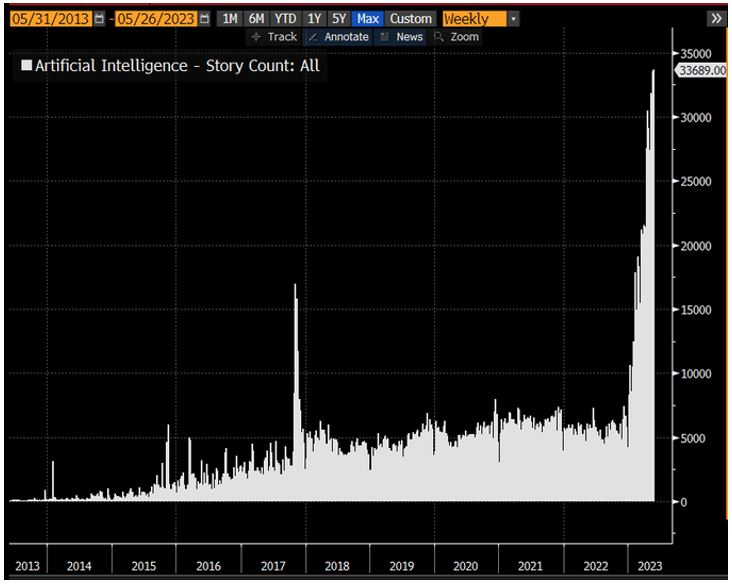Click the legend text Artificial Intelligence - Story Count: All
The height and width of the screenshot is (584, 732).
pyautogui.click(x=177, y=66)
